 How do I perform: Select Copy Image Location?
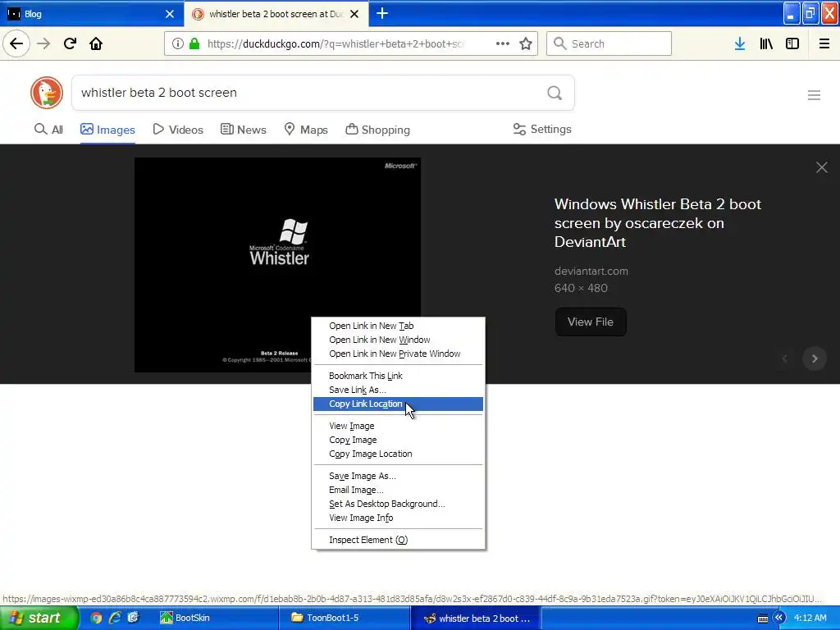398,454
